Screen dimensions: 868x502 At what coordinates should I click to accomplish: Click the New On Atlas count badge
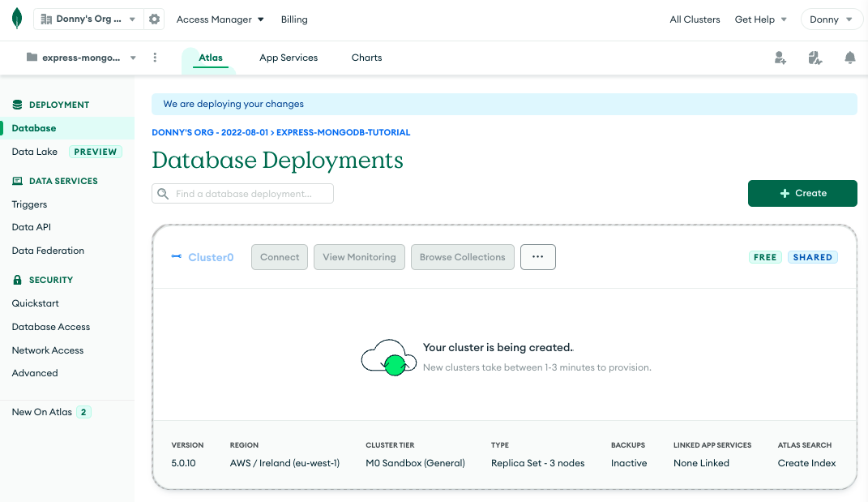pos(83,412)
